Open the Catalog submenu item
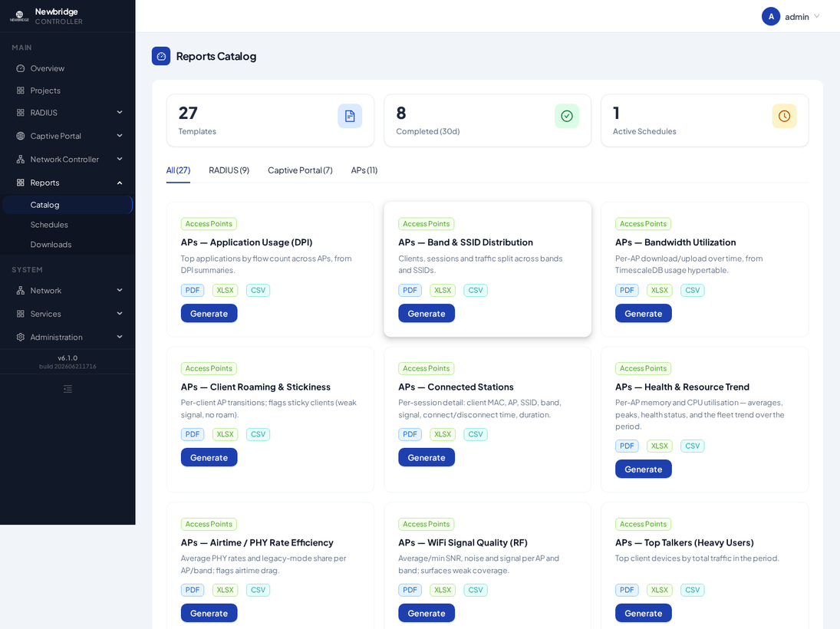The image size is (840, 629). (68, 205)
